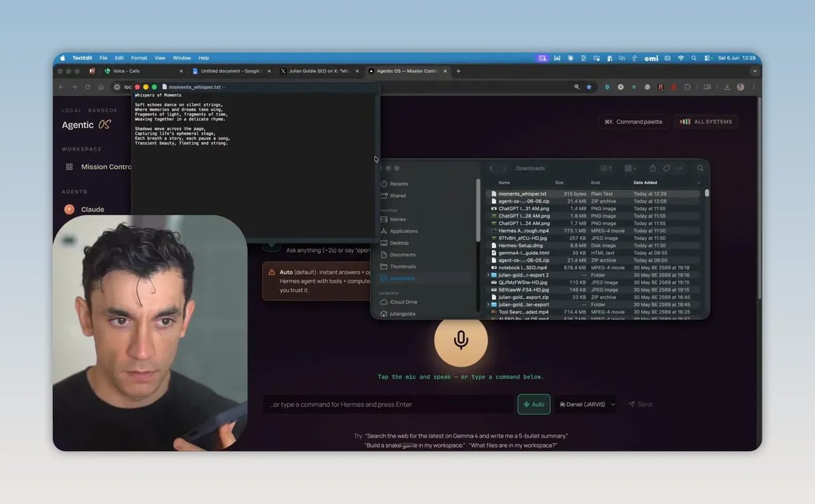Viewport: 815px width, 504px height.
Task: Click the Hermes command input field
Action: click(x=388, y=404)
